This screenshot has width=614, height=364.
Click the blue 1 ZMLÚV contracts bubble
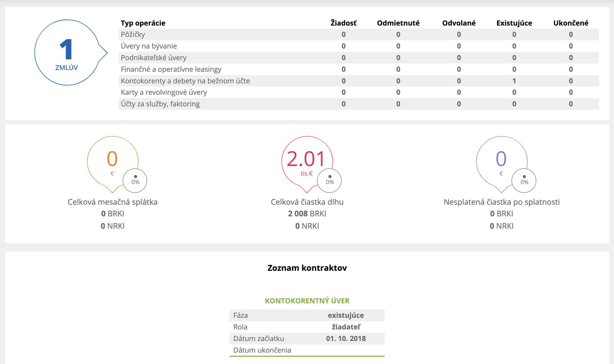(x=67, y=53)
